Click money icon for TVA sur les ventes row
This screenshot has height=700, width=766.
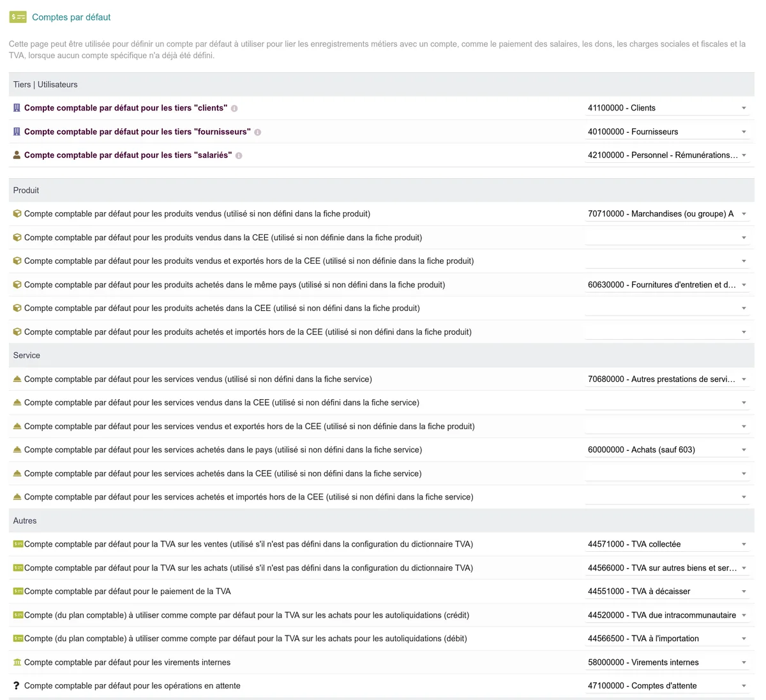tap(18, 544)
